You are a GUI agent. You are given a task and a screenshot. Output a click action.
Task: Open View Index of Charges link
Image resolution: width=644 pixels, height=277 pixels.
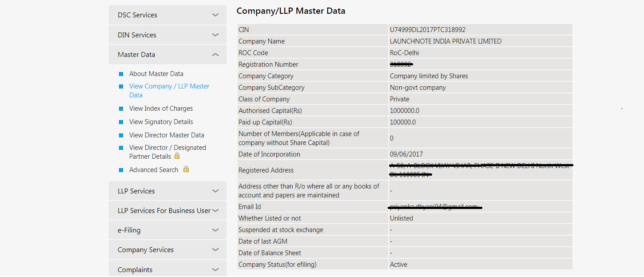pos(161,108)
